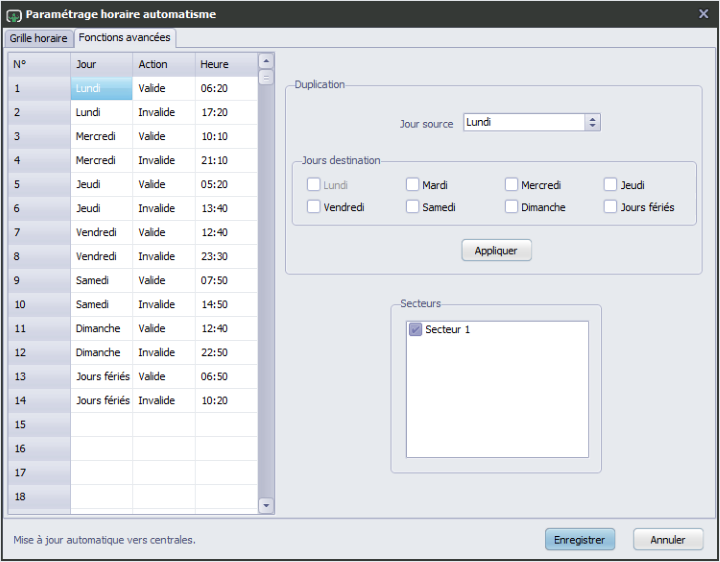Enable the Mardi destination checkbox

(x=412, y=185)
